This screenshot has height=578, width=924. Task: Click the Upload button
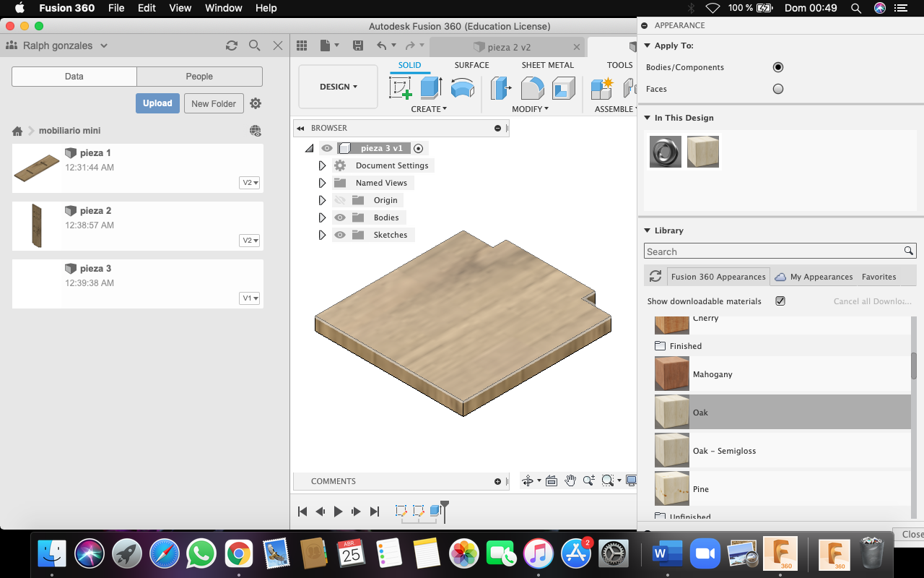point(157,103)
